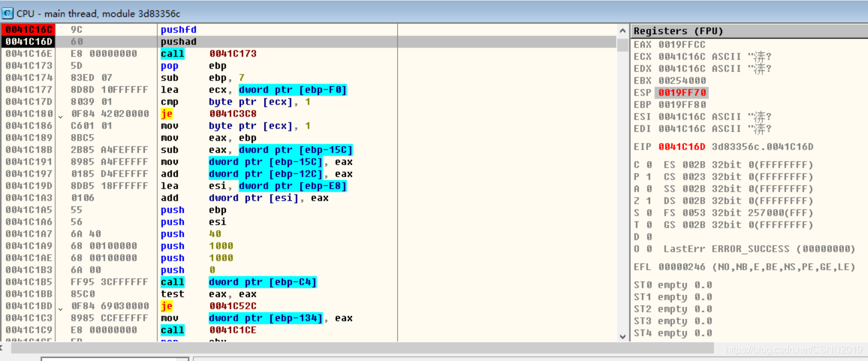
Task: Select the mov byte ptr [ecx], 1 line
Action: tap(235, 126)
